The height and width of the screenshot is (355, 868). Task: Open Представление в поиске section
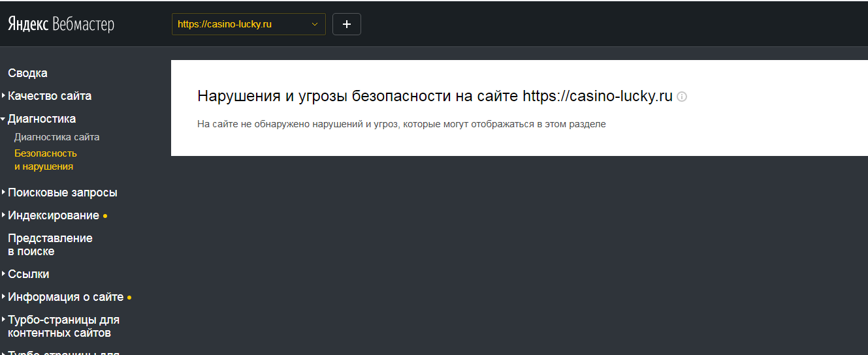coord(50,245)
